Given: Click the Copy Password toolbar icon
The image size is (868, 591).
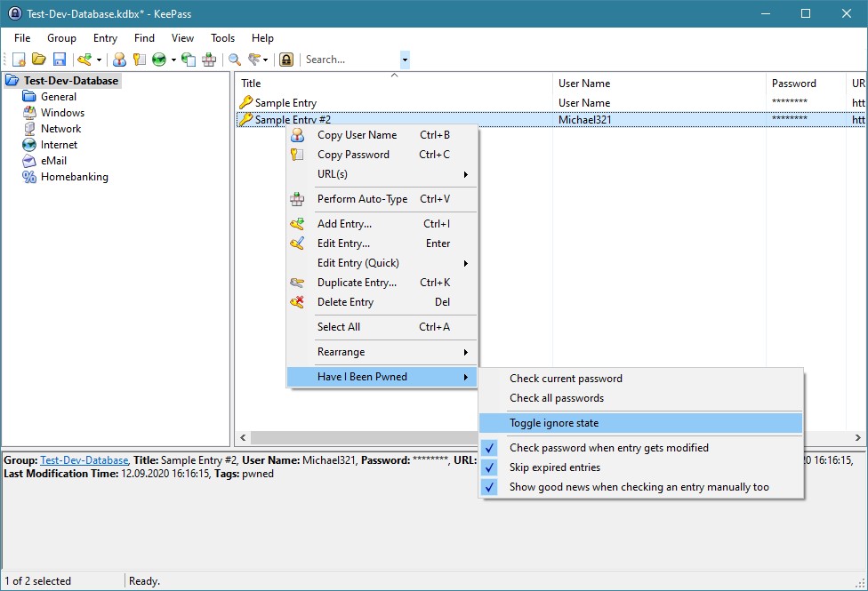Looking at the screenshot, I should tap(140, 60).
